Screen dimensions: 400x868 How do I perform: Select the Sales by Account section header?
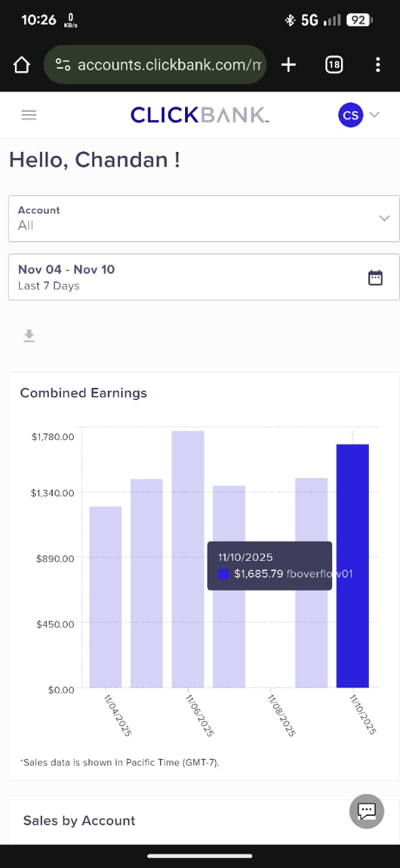(x=79, y=821)
